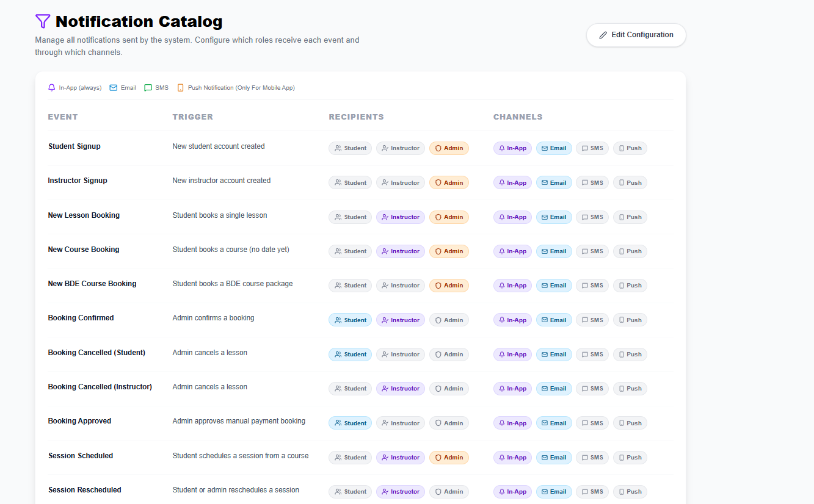Click the New BDE Course Booking event name
The image size is (814, 504).
point(92,284)
